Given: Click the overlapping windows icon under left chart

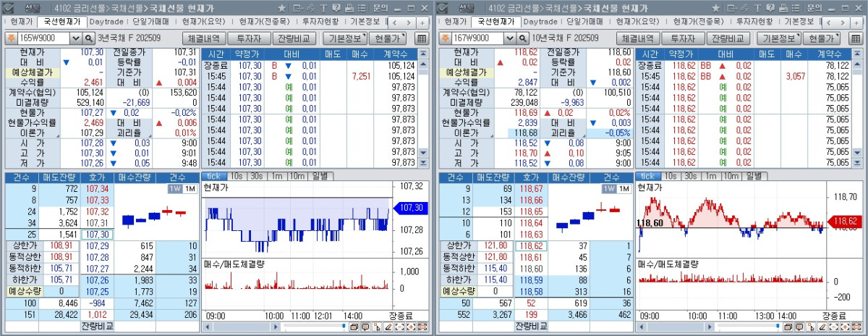Looking at the screenshot, I should coord(354,327).
